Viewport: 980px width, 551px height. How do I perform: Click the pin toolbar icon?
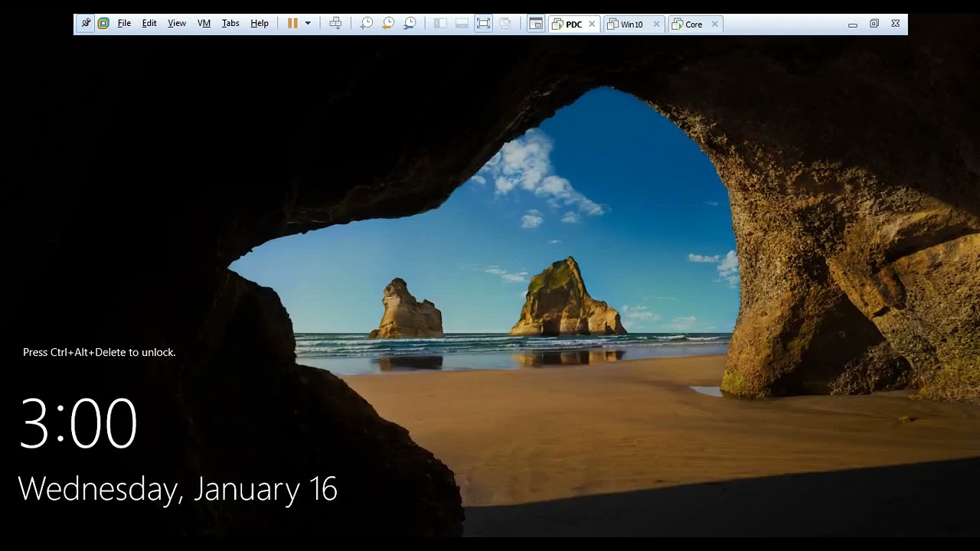click(86, 24)
